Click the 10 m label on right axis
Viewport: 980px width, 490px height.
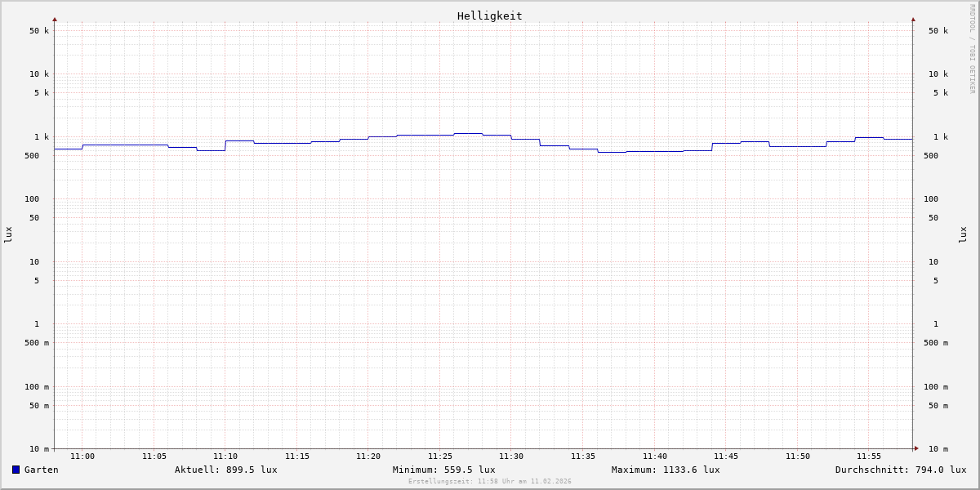pyautogui.click(x=938, y=449)
